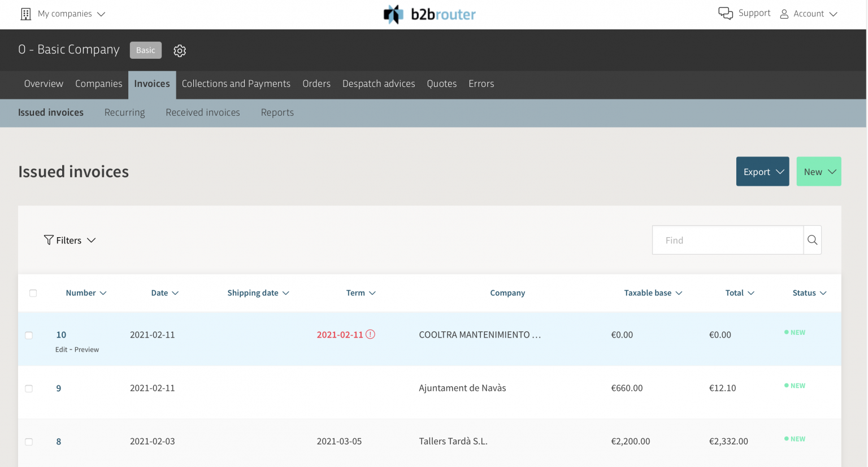Screen dimensions: 868x467
Task: Switch to the Received invoices tab
Action: coord(202,112)
